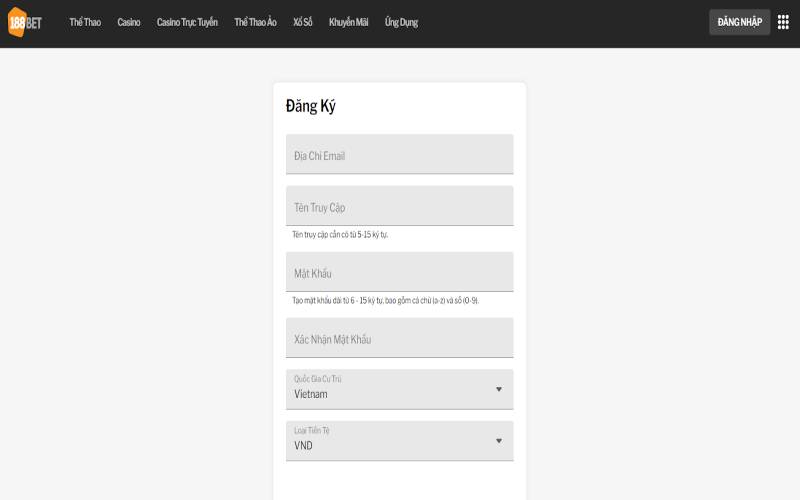Select the Mật Khẩu password field
Screen dimensions: 800x500
pos(399,272)
